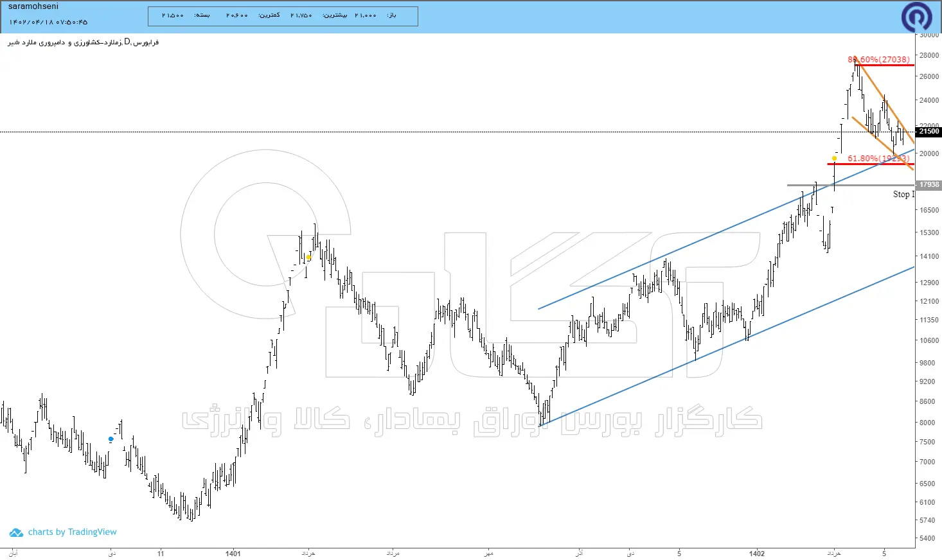Click the chart symbol title text

tap(83, 42)
